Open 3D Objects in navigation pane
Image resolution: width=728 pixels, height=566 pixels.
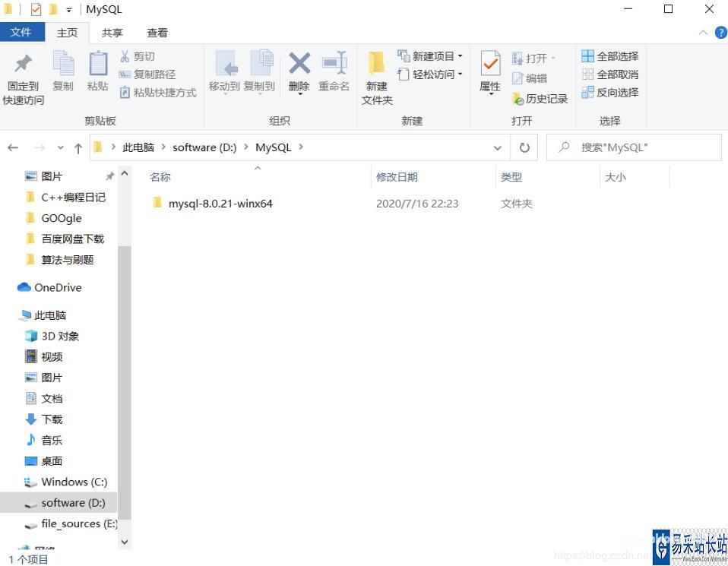[x=52, y=336]
